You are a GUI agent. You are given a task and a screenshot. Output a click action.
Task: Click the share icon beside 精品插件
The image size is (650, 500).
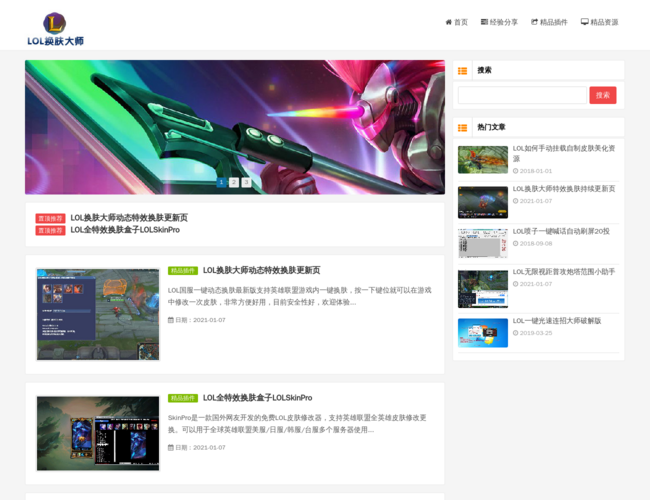click(x=534, y=22)
